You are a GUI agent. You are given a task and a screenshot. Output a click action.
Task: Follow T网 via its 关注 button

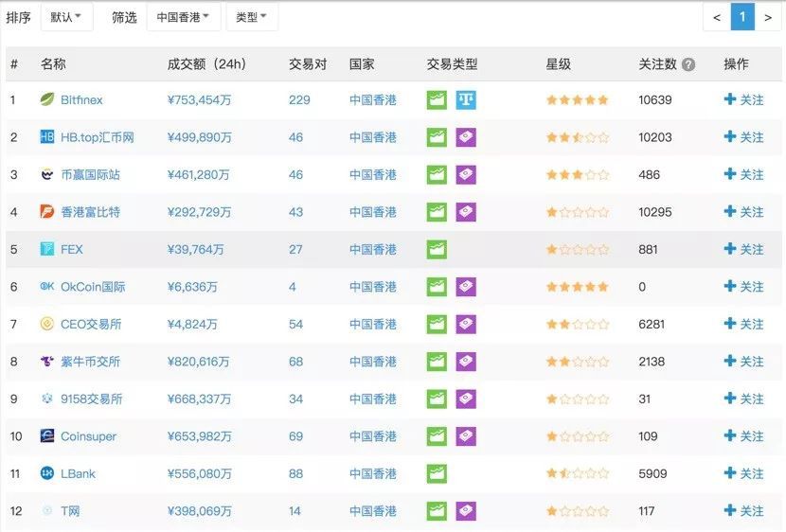(744, 511)
